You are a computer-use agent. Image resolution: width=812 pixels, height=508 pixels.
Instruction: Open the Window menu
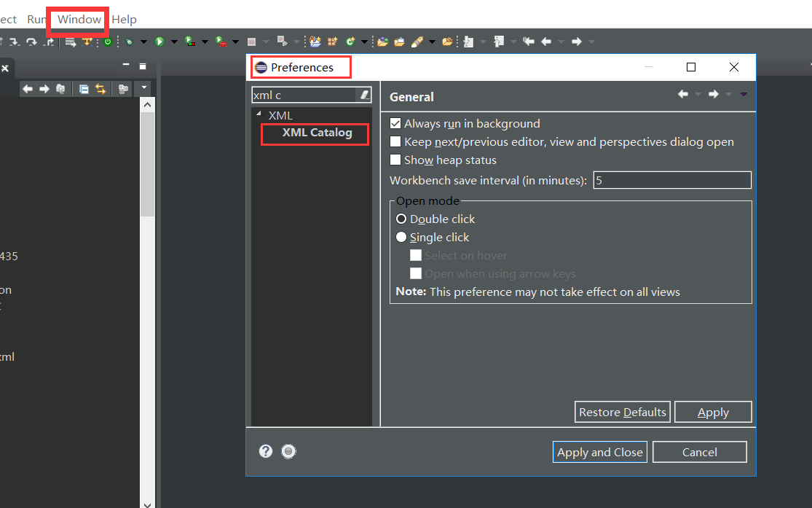tap(77, 19)
